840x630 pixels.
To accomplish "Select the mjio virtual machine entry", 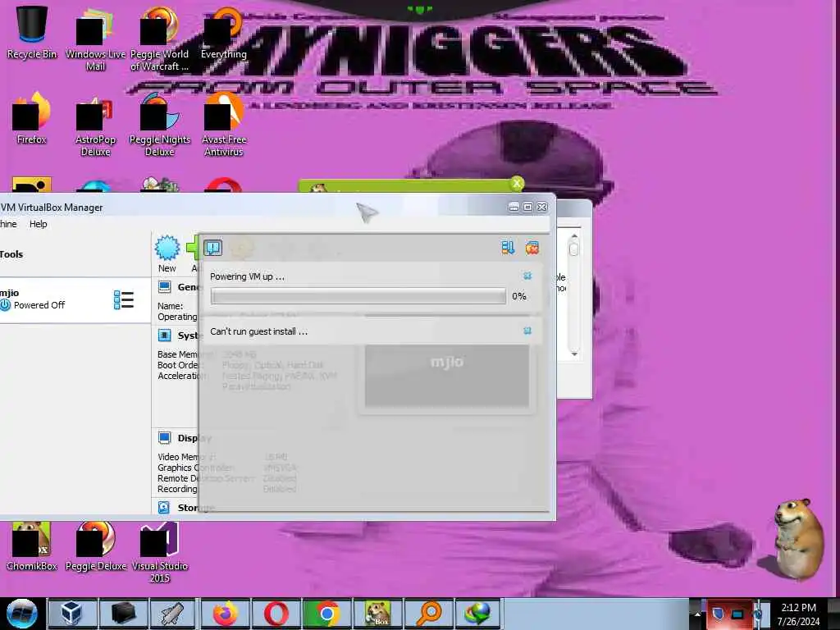I will [75, 299].
